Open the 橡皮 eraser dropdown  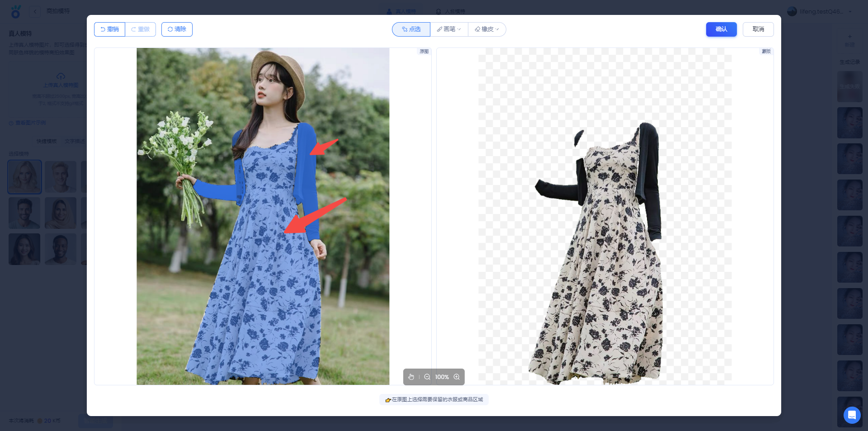click(487, 29)
